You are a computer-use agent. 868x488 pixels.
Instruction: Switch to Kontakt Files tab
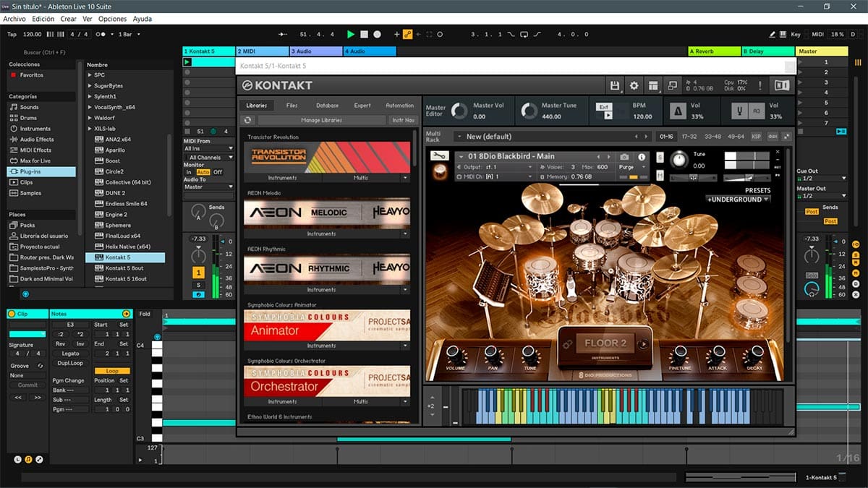pos(292,106)
